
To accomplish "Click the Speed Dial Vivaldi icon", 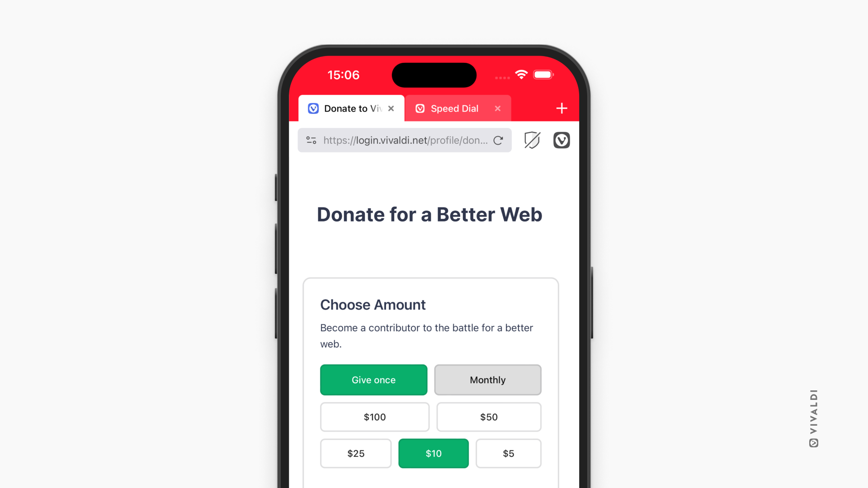I will click(x=419, y=108).
